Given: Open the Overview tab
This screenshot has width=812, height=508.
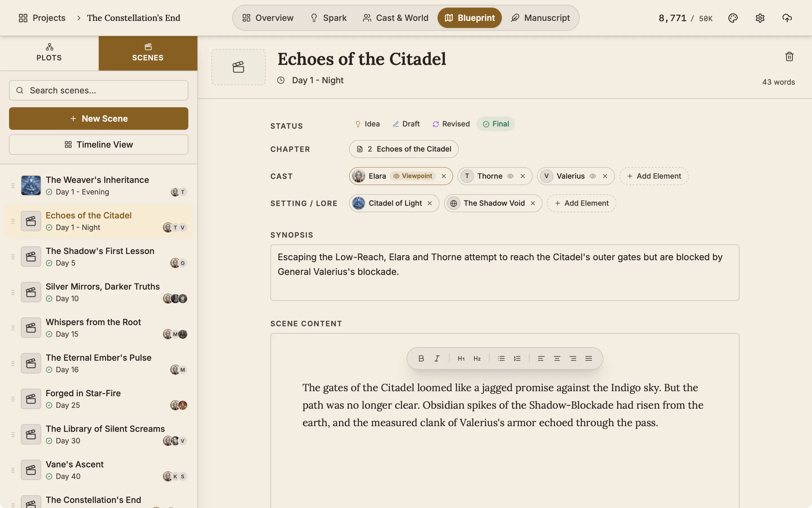Looking at the screenshot, I should click(268, 18).
